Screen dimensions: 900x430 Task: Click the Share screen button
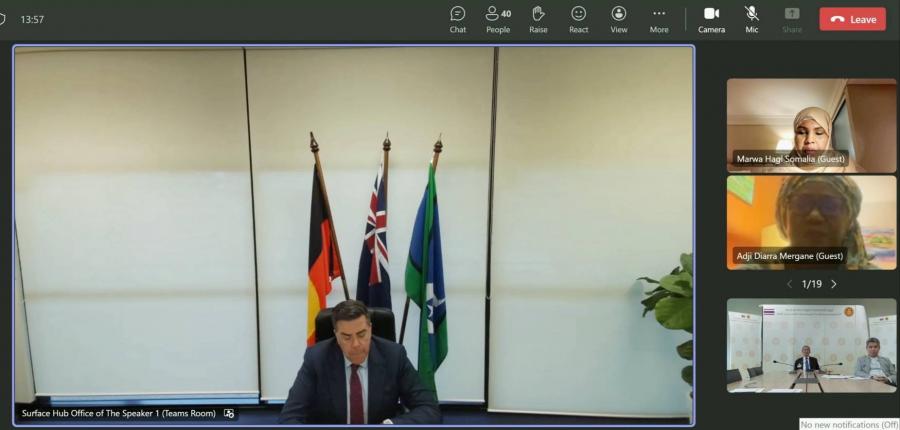(x=792, y=18)
